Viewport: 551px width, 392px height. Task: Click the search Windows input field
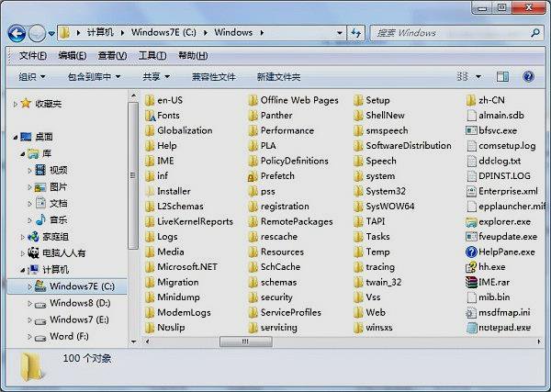tap(450, 33)
